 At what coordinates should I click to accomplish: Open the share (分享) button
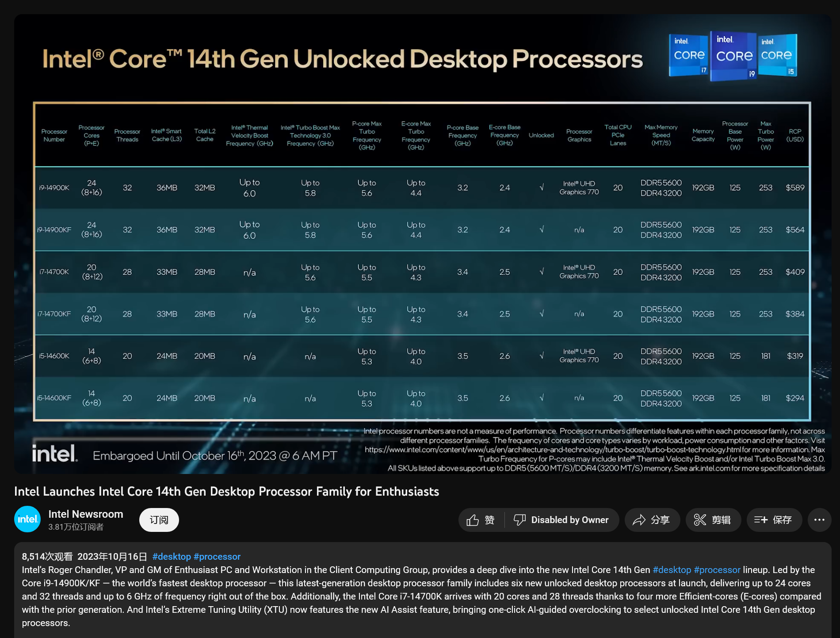652,520
